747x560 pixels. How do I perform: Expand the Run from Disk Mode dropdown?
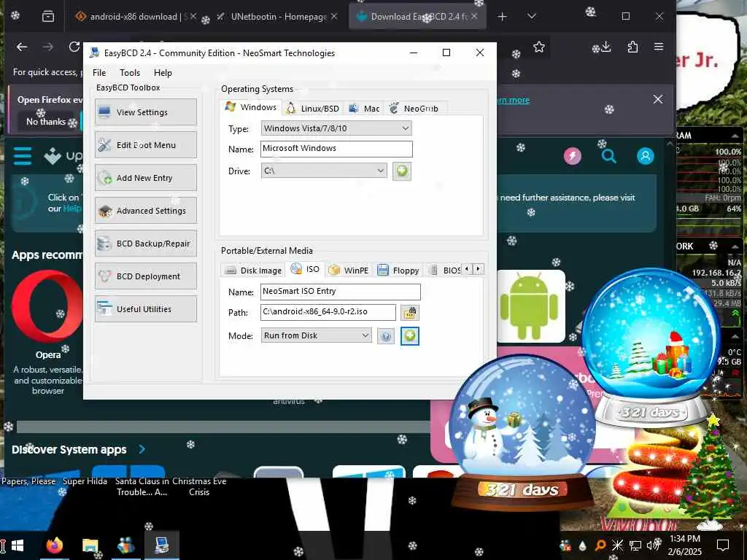pos(316,335)
